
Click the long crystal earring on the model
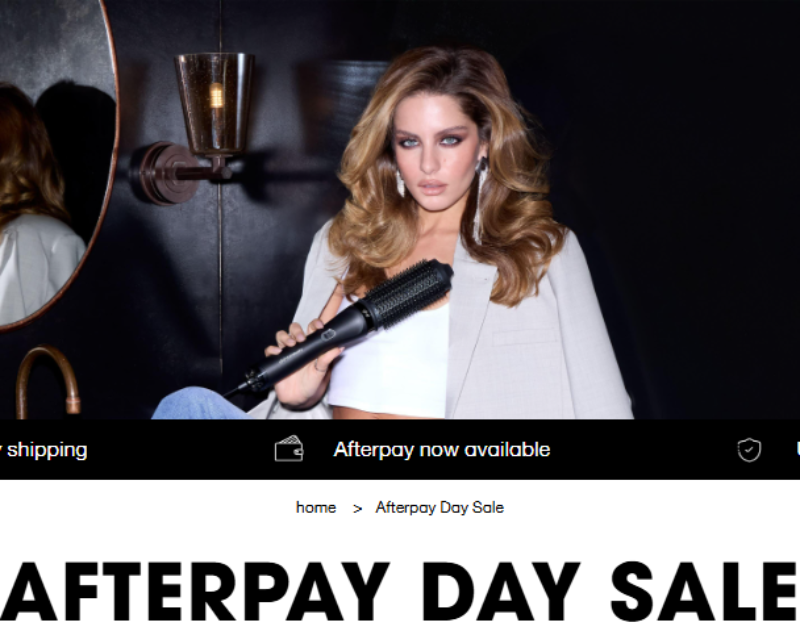point(480,200)
